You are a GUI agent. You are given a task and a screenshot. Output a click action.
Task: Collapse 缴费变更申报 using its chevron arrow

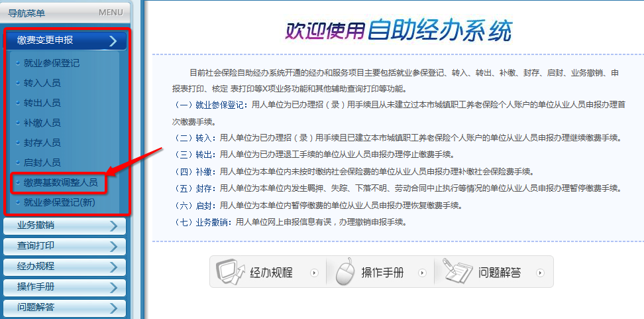click(113, 40)
